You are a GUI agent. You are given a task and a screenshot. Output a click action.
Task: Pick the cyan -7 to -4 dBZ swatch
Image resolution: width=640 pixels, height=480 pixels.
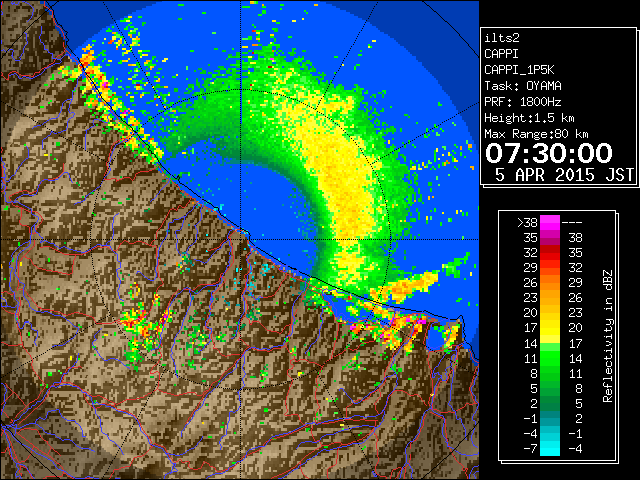pos(550,448)
